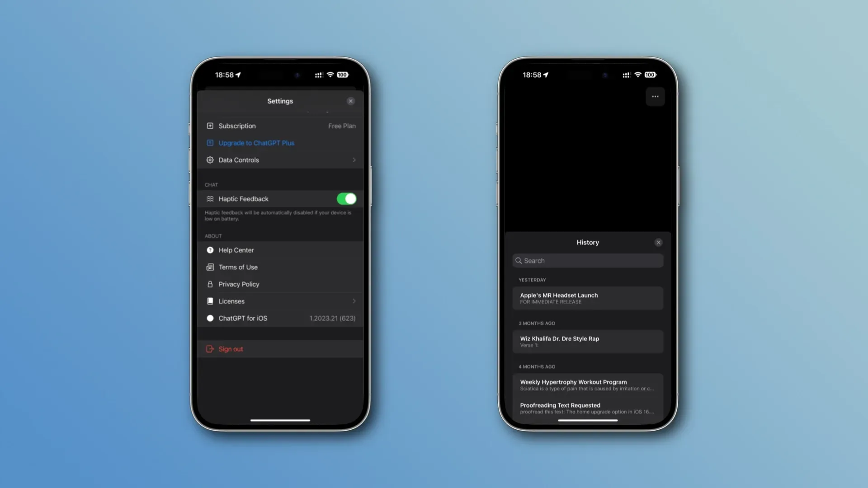Tap the ChatGPT for iOS version icon

click(x=210, y=318)
